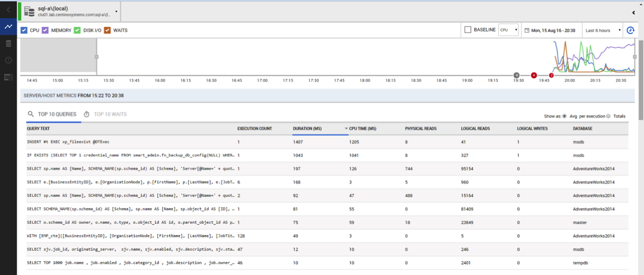This screenshot has height=275, width=644.
Task: Click the 81409 logical reads value
Action: click(x=468, y=209)
